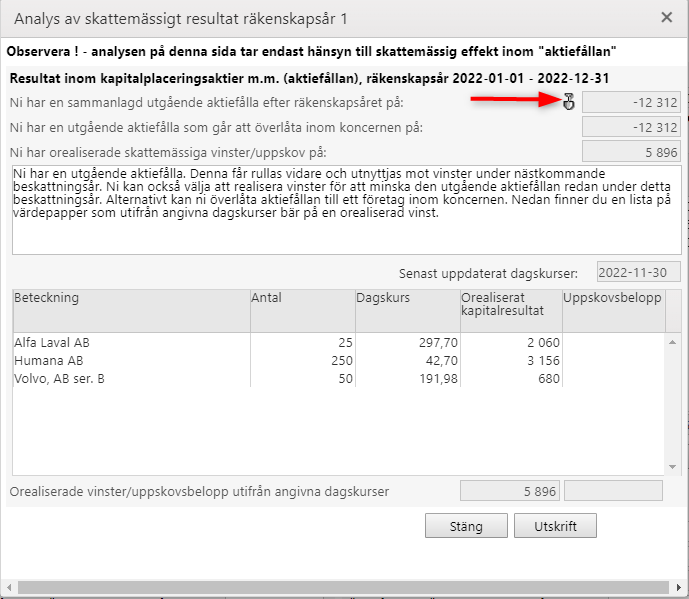Click Volvo antal value 50
This screenshot has width=689, height=599.
coord(345,378)
